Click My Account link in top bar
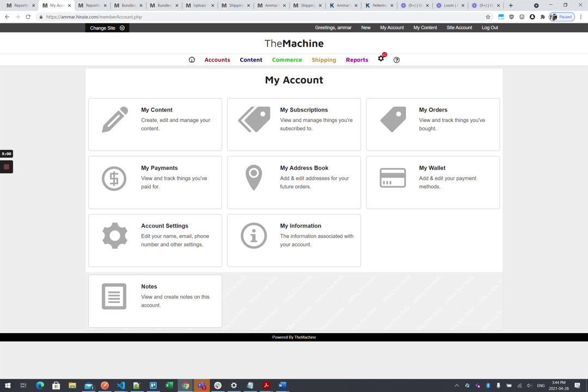 (392, 28)
